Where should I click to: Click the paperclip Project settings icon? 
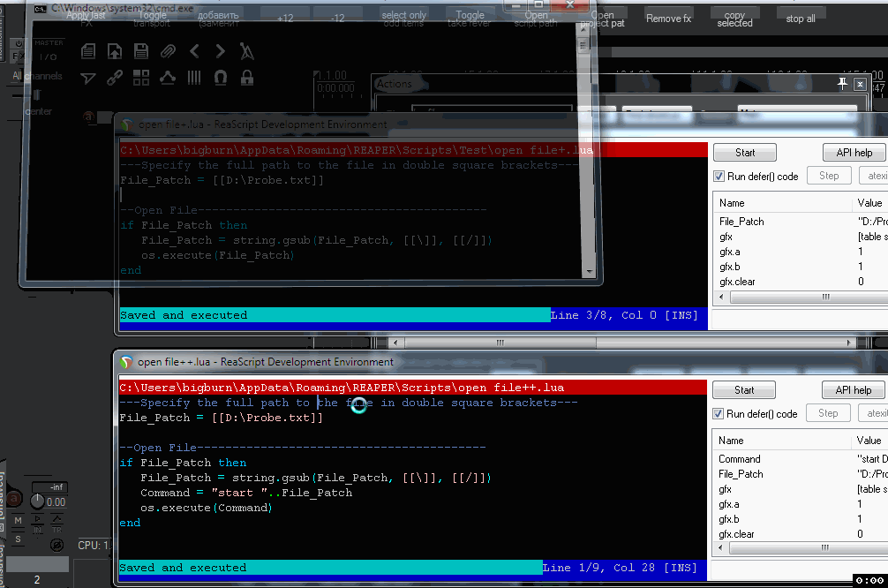[168, 51]
